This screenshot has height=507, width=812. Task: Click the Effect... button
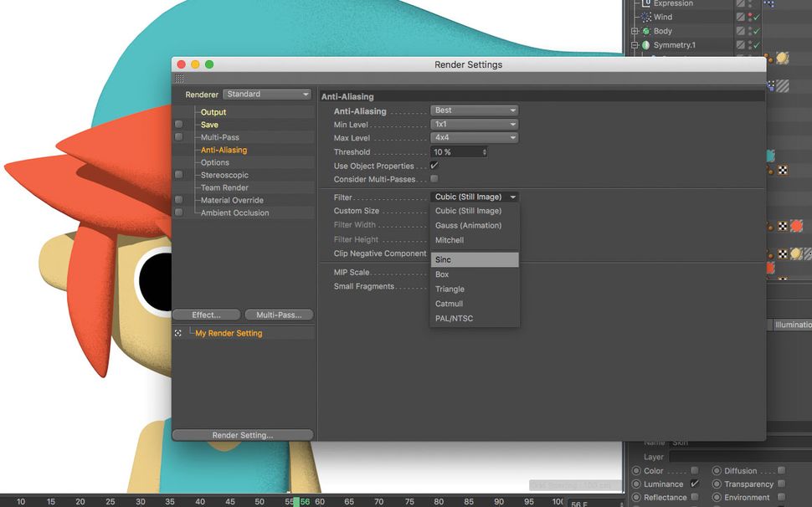[x=206, y=315]
